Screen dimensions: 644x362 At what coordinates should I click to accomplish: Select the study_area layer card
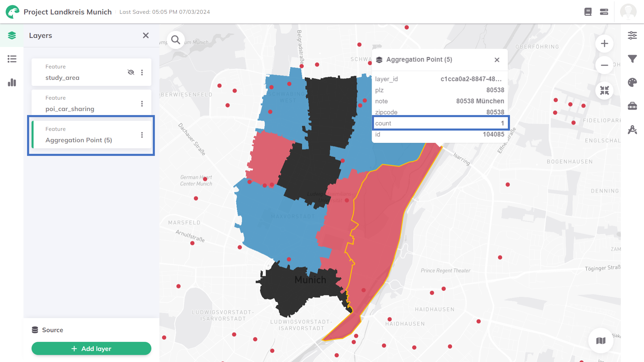(91, 72)
